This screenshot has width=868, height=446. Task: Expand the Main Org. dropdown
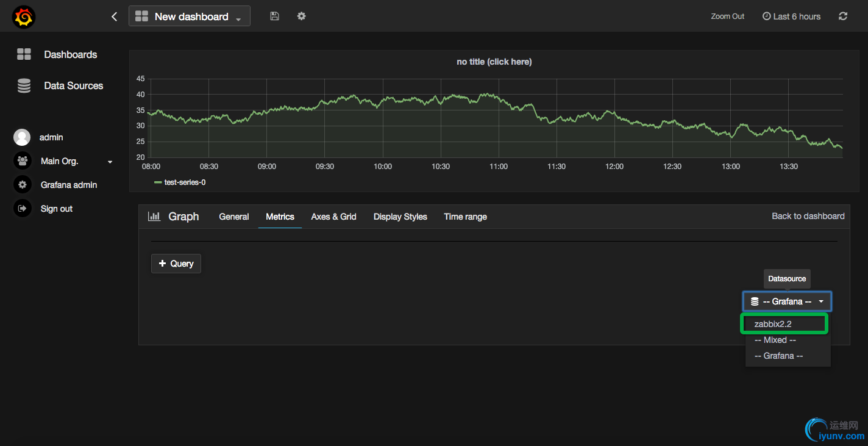coord(110,162)
